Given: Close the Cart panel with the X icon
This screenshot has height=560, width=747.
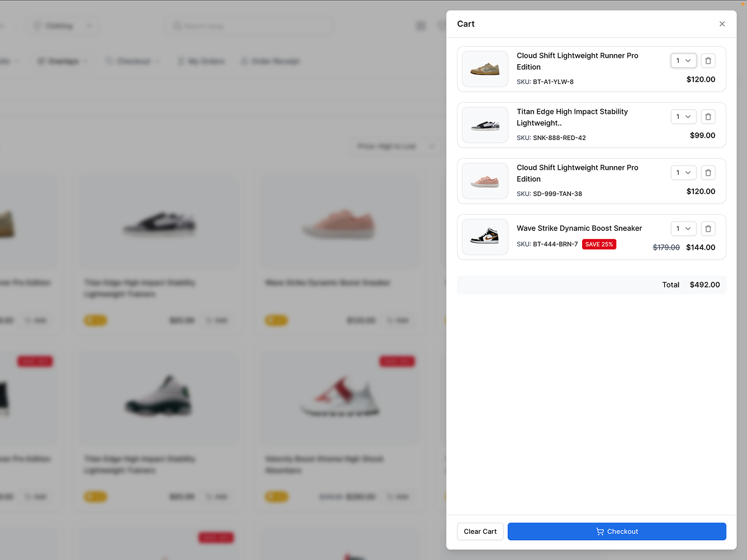Looking at the screenshot, I should pos(722,24).
